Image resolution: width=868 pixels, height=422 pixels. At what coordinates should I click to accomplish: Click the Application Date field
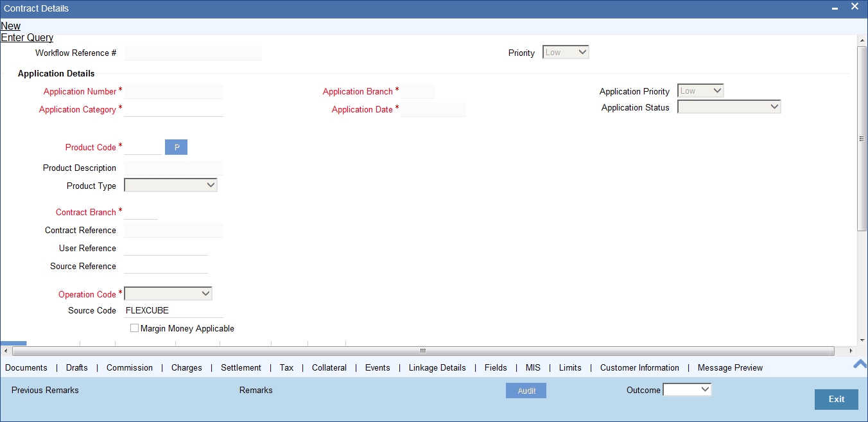tap(433, 109)
